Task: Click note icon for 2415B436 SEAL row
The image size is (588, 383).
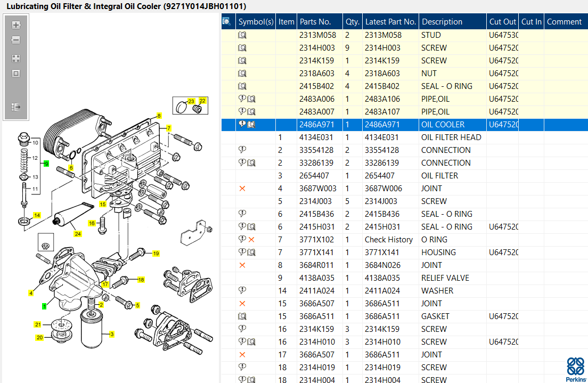Action: [x=242, y=214]
